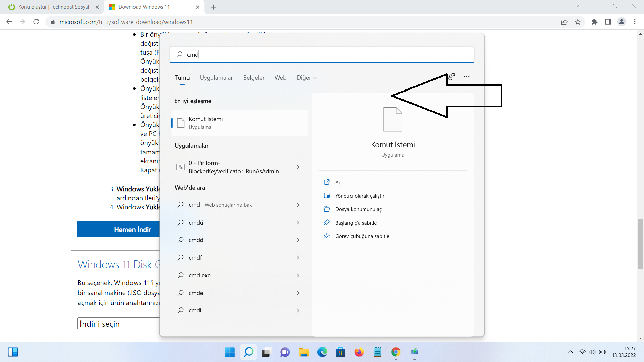Screen dimensions: 644x362
Task: Click the page's vertical scrollbar thumb
Action: 640,244
